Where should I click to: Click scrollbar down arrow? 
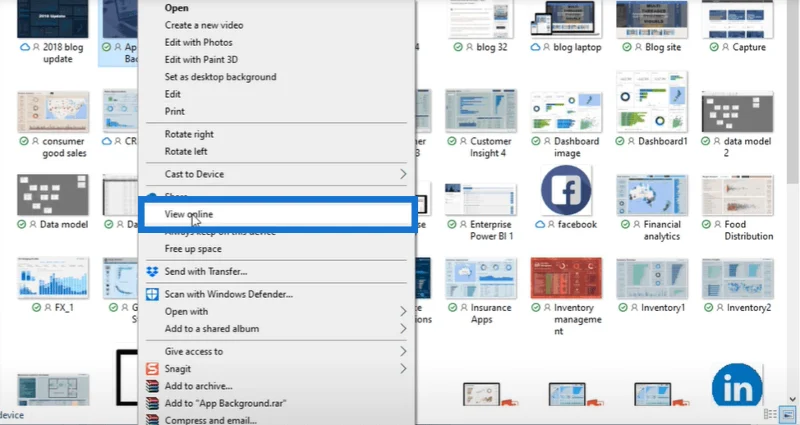[x=792, y=399]
